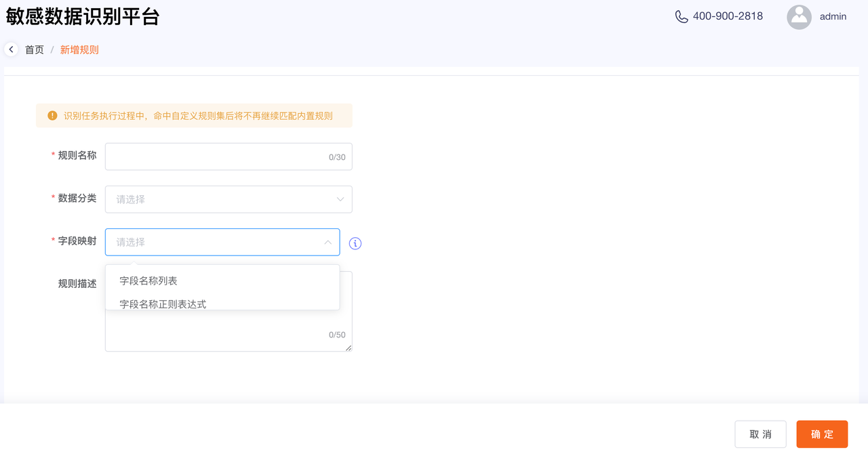Grab the 规则描述 textarea resize handle

click(349, 348)
